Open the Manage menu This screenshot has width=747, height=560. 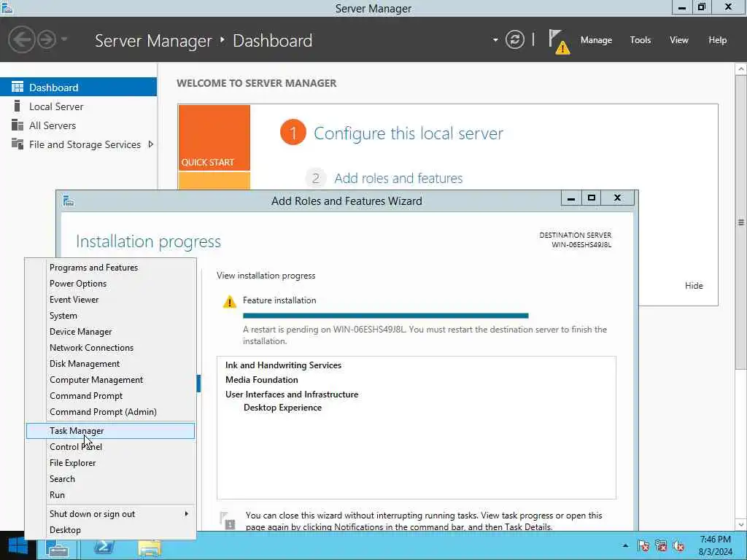point(596,40)
